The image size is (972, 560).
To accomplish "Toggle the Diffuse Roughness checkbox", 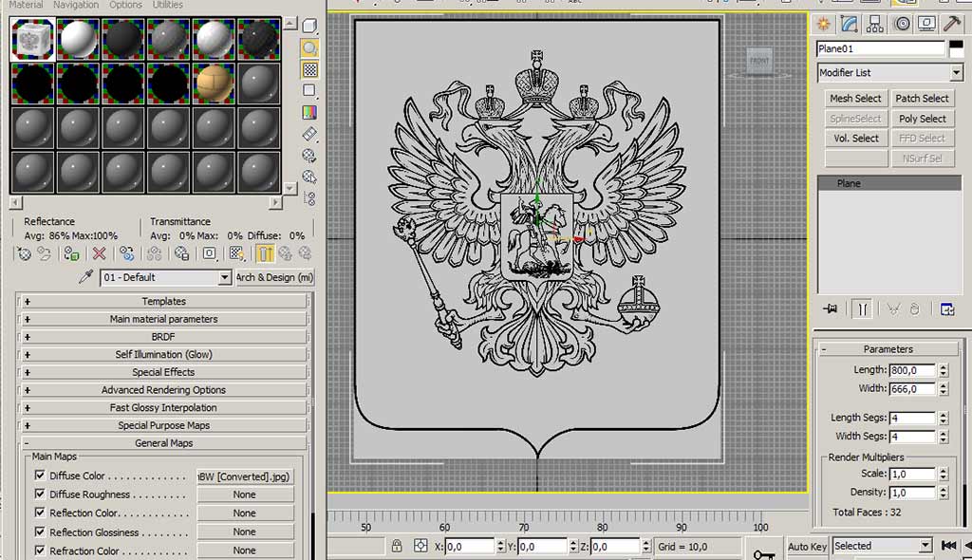I will 40,495.
